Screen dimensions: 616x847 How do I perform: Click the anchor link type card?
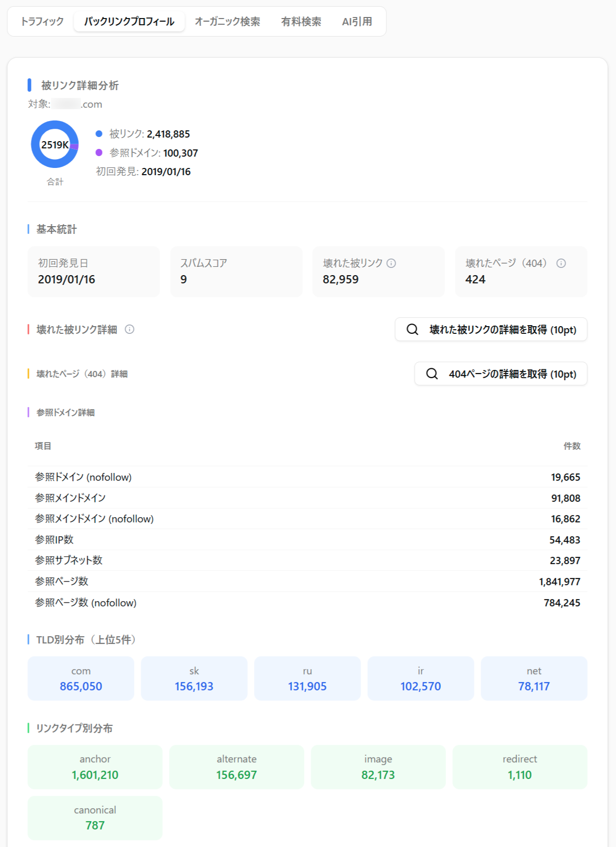point(95,767)
